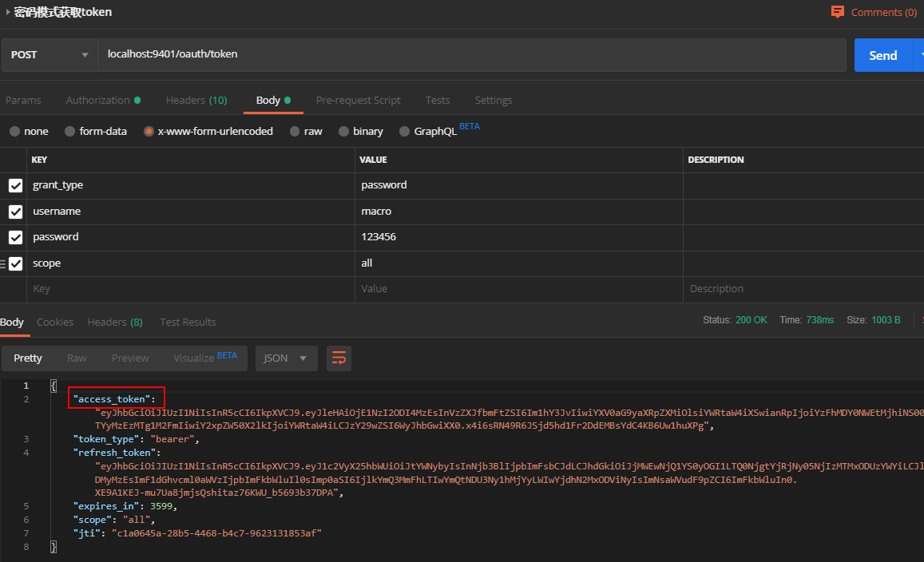Collapse the request title expander arrow

tap(8, 12)
